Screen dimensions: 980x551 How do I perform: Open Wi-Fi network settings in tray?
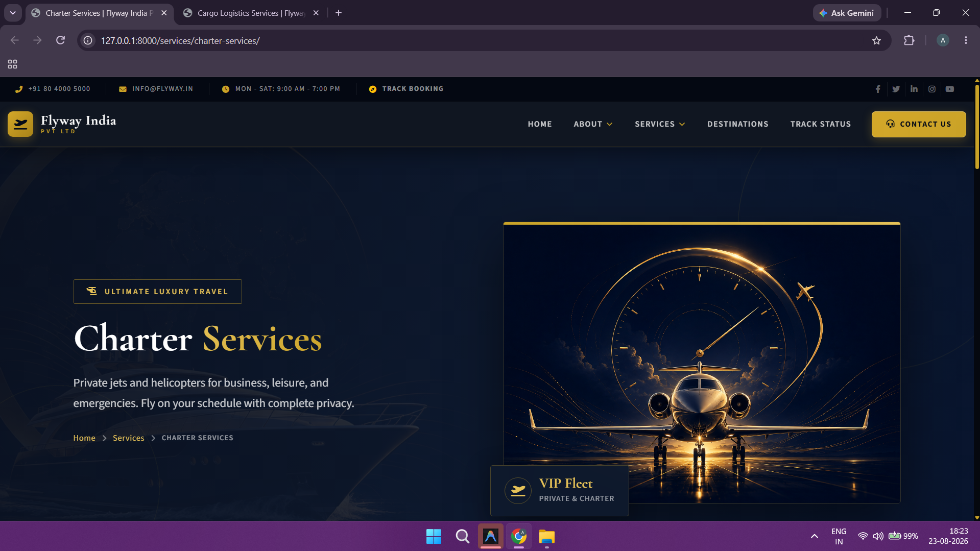coord(863,536)
